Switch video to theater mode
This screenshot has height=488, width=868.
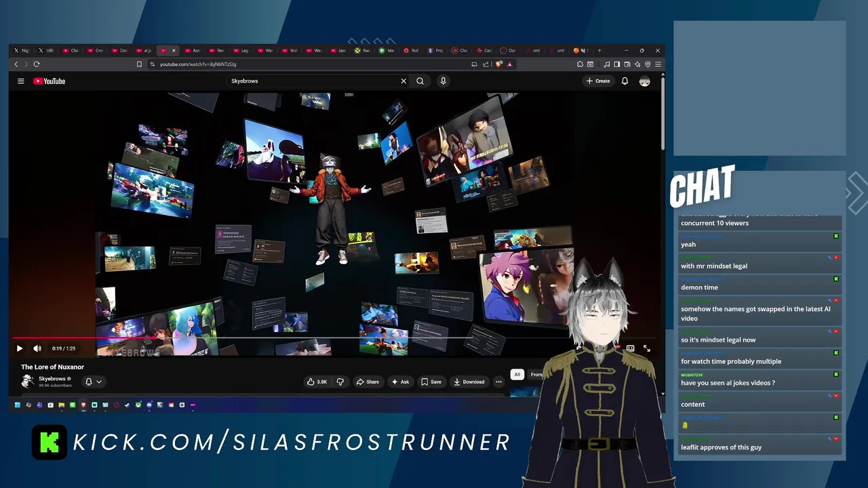[x=630, y=348]
